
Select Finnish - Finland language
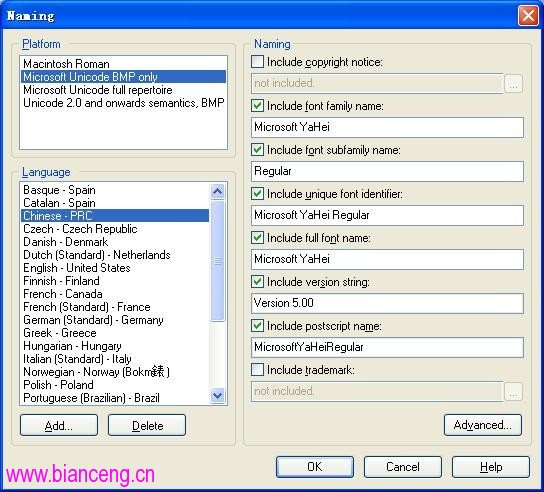pos(115,281)
